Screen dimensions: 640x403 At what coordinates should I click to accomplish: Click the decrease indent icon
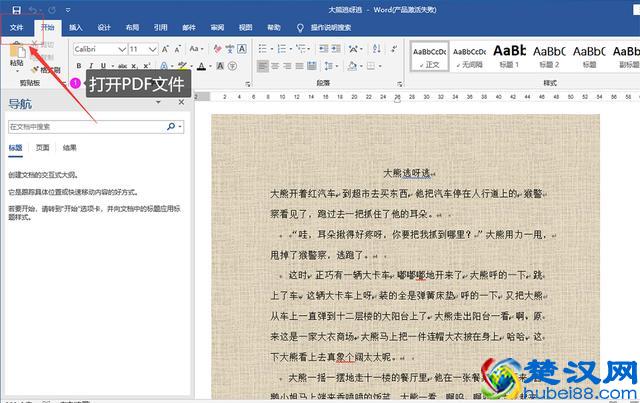tap(324, 49)
